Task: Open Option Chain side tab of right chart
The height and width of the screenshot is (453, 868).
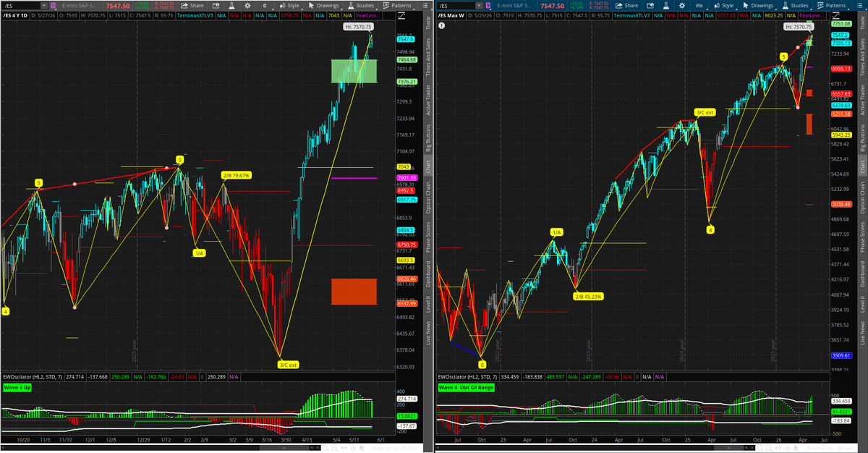Action: pos(862,197)
